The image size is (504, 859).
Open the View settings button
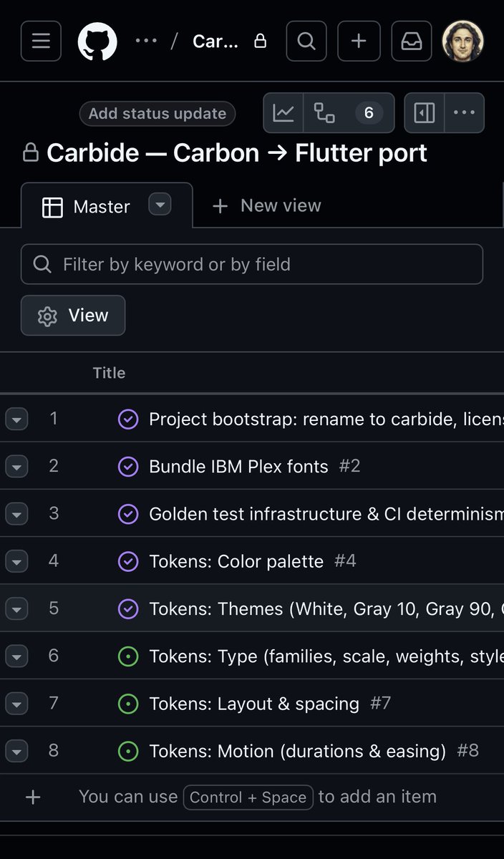tap(73, 316)
